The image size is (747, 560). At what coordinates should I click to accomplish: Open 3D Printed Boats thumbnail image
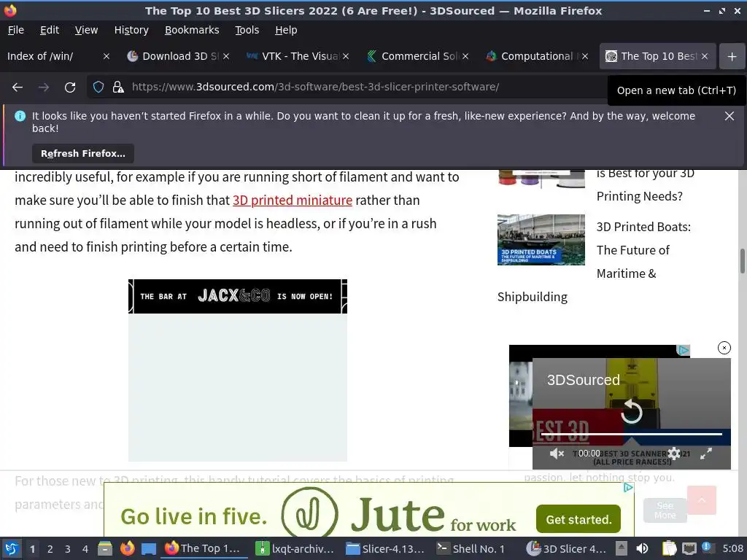[x=541, y=239]
